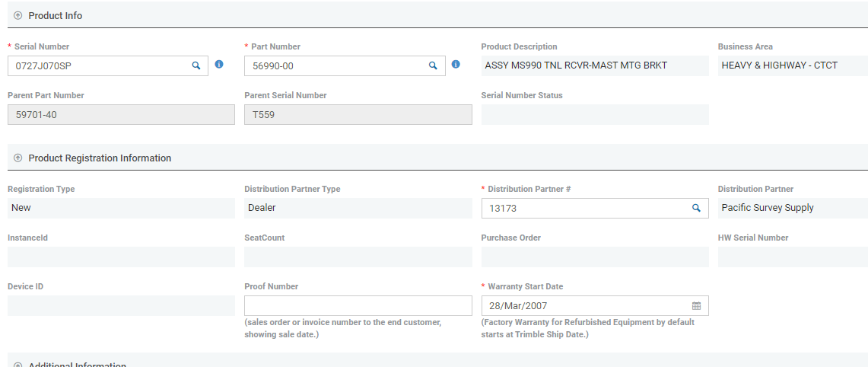Click the Distribution Partner Type Dealer field
This screenshot has width=868, height=367.
(x=358, y=208)
